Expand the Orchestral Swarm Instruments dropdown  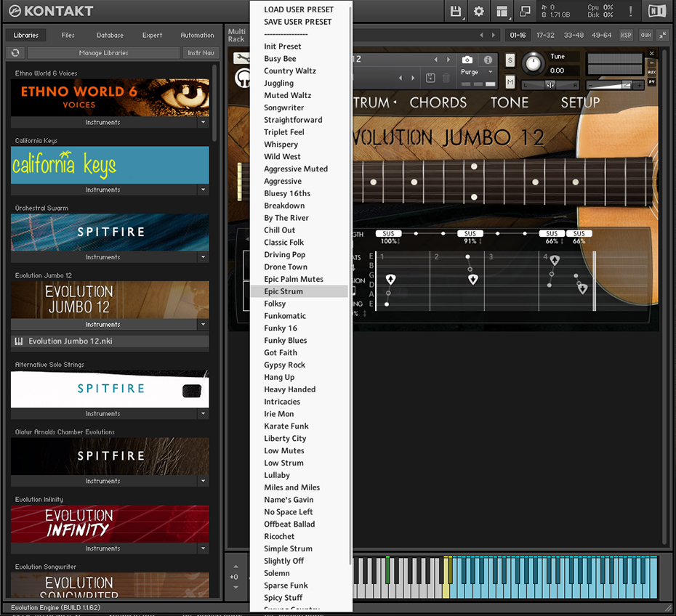coord(203,257)
